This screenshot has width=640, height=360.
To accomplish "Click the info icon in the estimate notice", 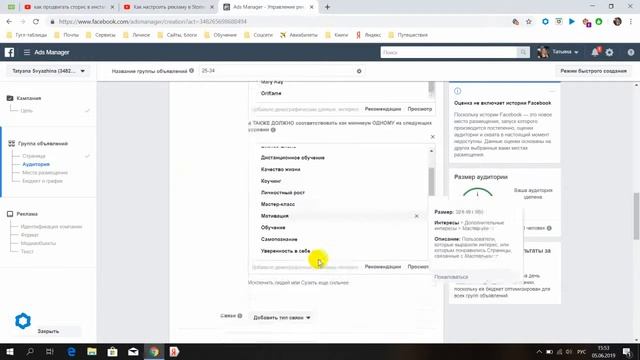I will (x=458, y=91).
